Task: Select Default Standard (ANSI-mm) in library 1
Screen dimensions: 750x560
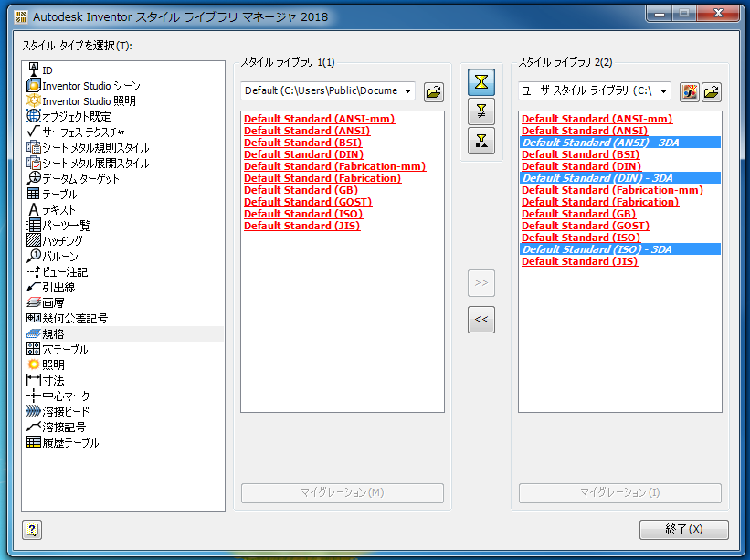Action: [320, 119]
